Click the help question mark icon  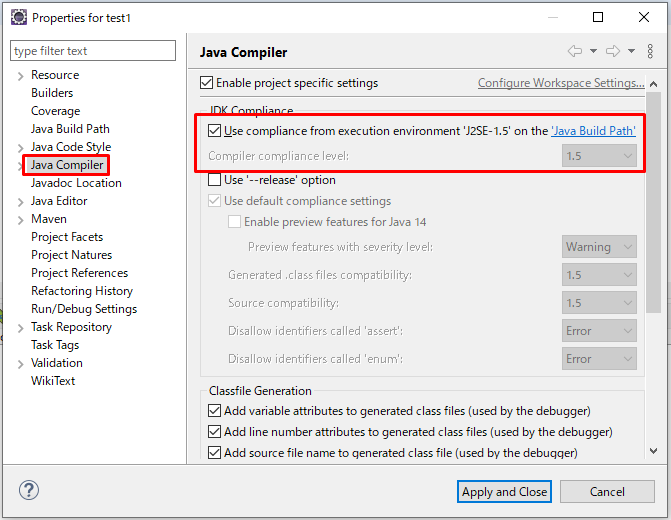coord(29,490)
